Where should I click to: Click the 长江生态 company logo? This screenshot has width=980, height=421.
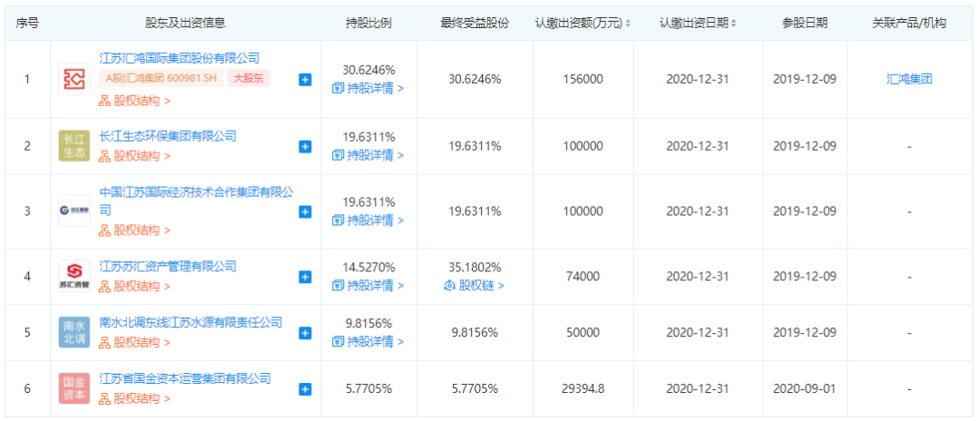(x=74, y=146)
